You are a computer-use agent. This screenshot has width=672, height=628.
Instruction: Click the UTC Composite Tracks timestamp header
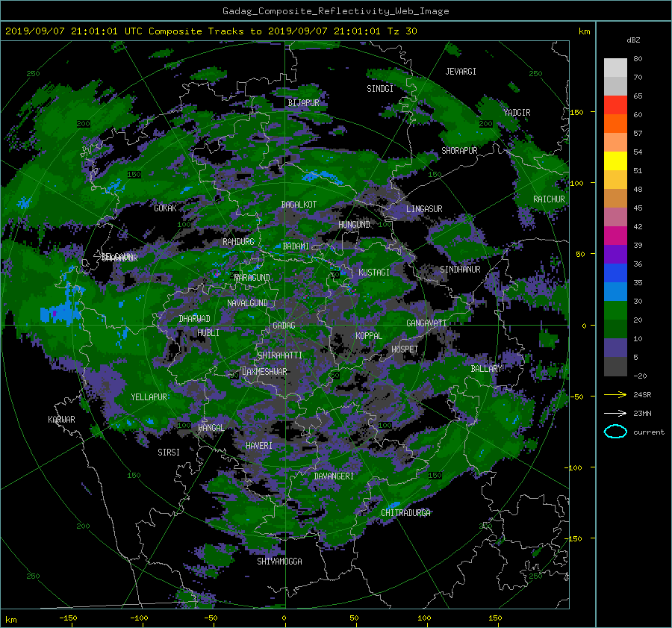[211, 31]
